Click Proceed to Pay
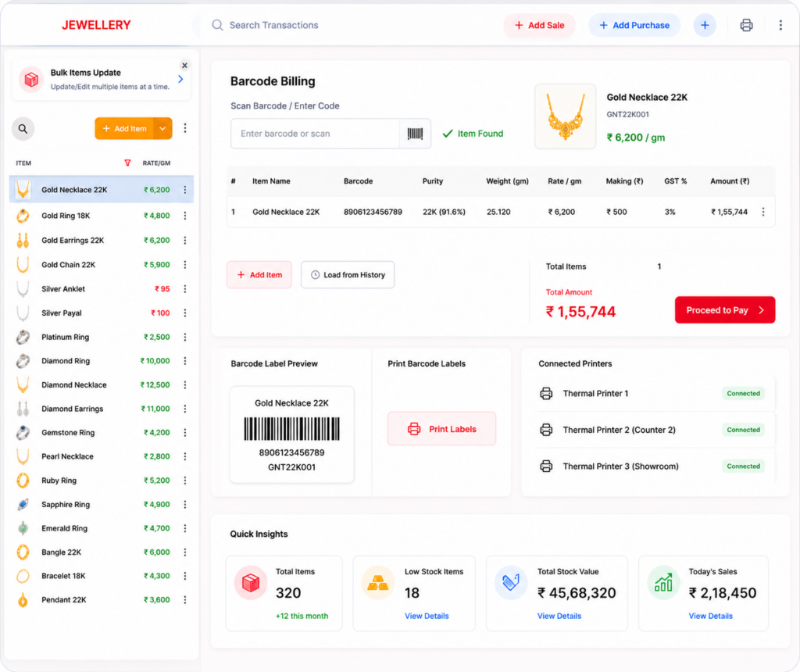This screenshot has height=672, width=800. click(724, 309)
